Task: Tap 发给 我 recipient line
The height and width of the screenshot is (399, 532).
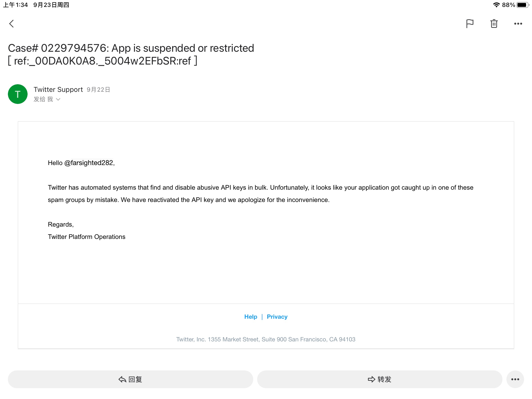Action: [x=43, y=99]
